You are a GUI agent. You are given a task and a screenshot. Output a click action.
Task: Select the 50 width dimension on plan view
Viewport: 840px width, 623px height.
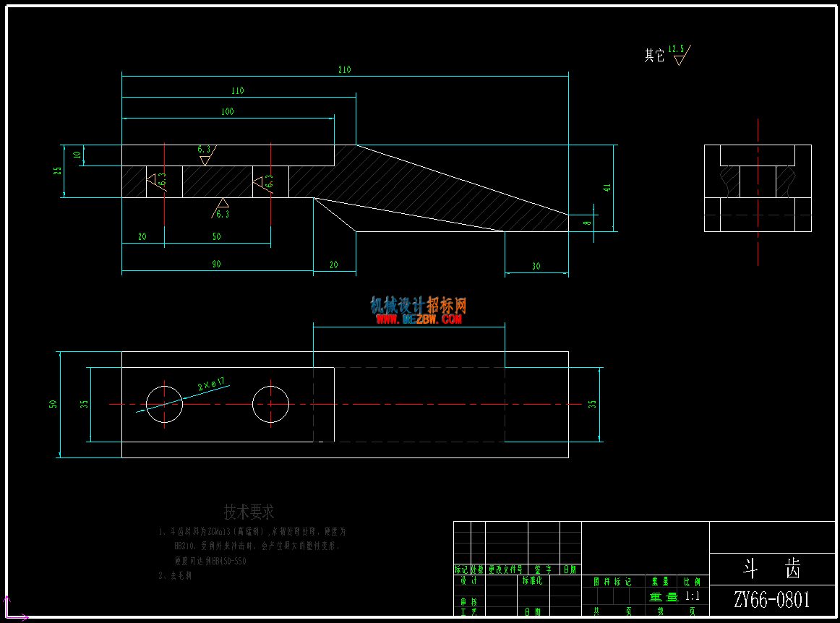(53, 404)
